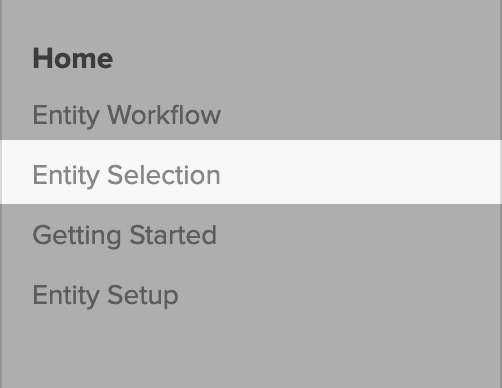
Task: Go to Entity Setup page
Action: 105,296
